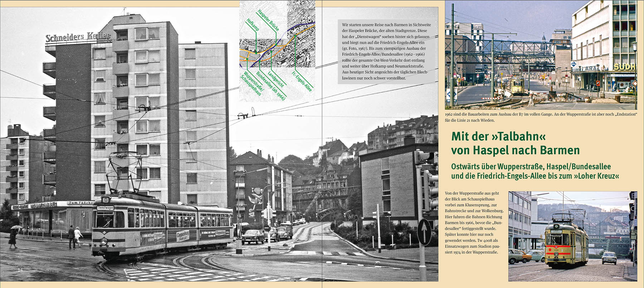Screen dimensions: 644x288
Task: Click the line 'Friedrich-Engels-Allee/Bundesallee (1962–1966)'
Action: pyautogui.click(x=383, y=54)
